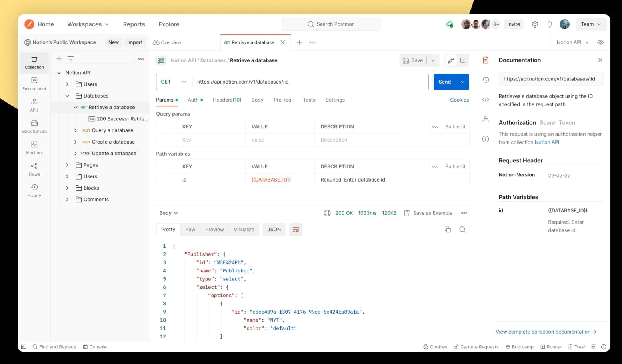Screen dimensions: 622x364
Task: Open the Settings request tab
Action: [x=335, y=100]
